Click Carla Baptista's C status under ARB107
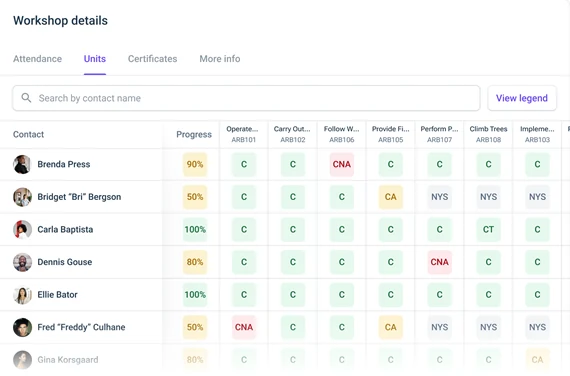Image resolution: width=570 pixels, height=376 pixels. [439, 229]
